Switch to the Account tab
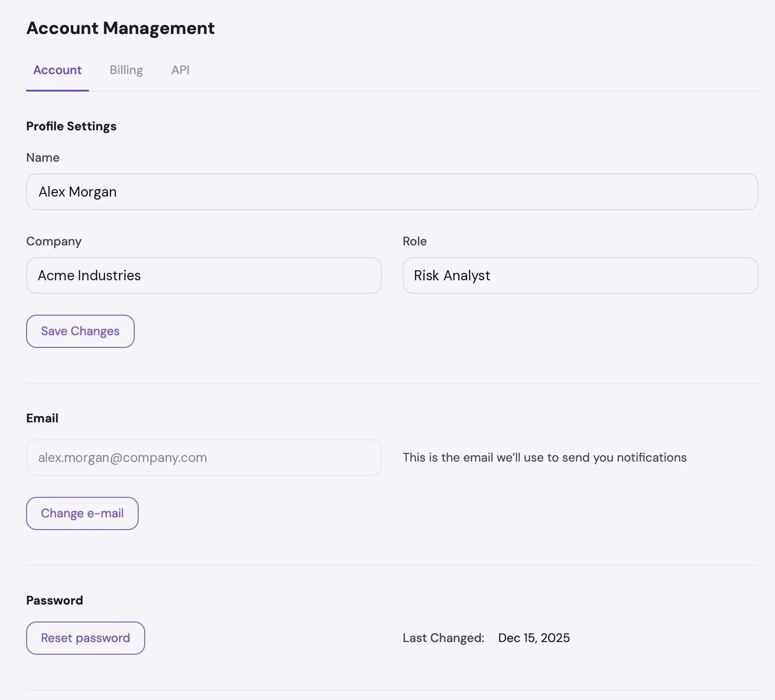775x700 pixels. (58, 70)
